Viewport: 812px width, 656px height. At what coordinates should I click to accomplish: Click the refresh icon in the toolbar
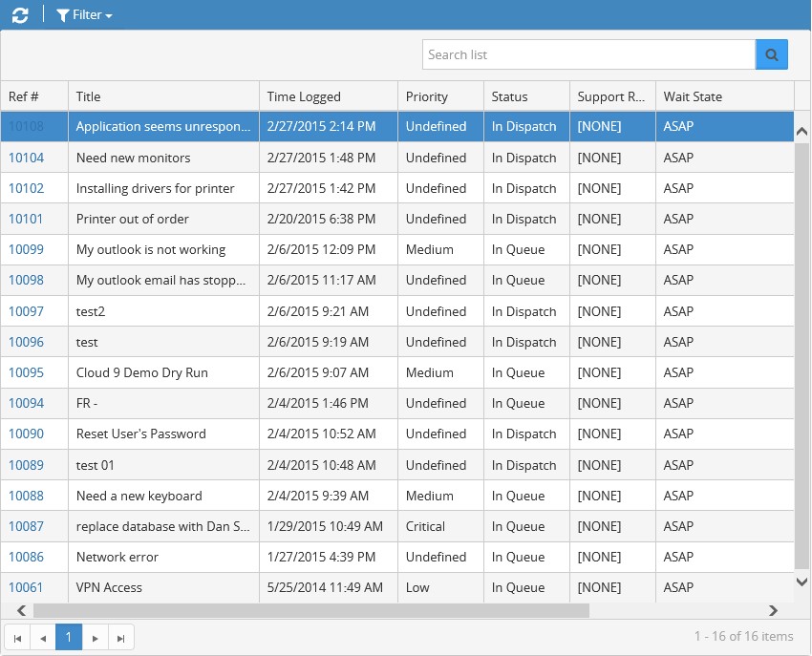(x=20, y=15)
